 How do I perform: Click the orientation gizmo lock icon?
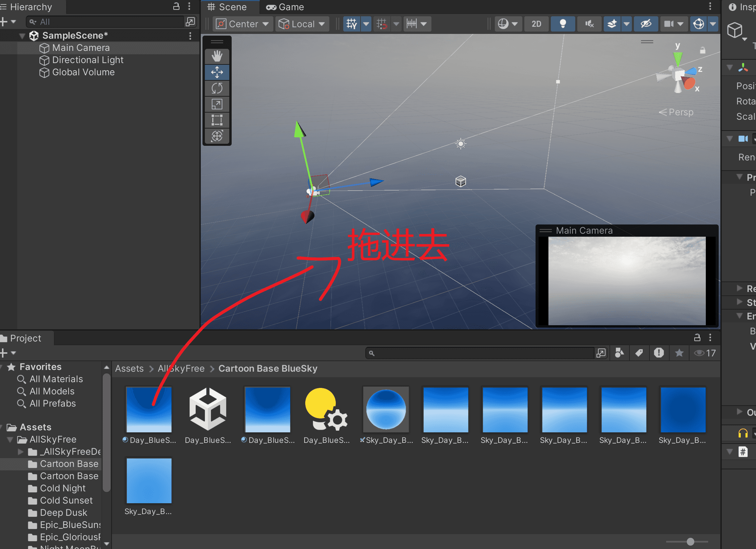pyautogui.click(x=702, y=51)
